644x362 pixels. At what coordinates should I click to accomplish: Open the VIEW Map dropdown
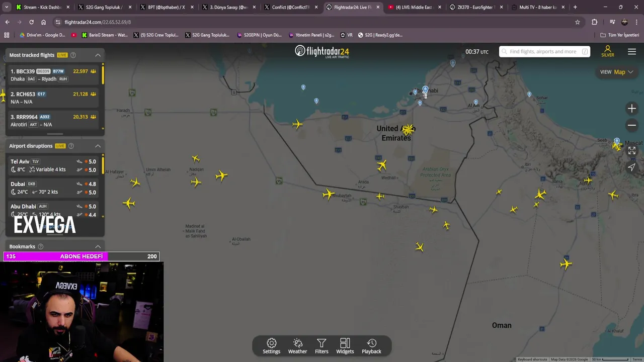pyautogui.click(x=616, y=72)
